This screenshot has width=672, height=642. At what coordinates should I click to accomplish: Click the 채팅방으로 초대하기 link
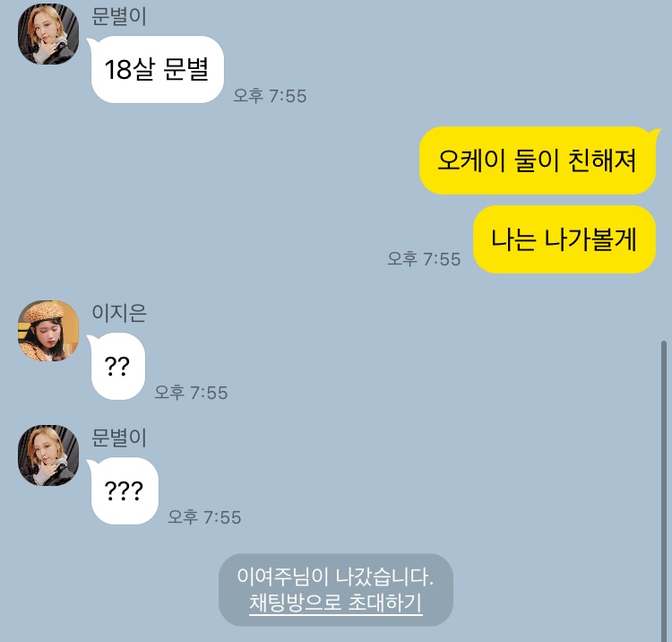point(336,603)
